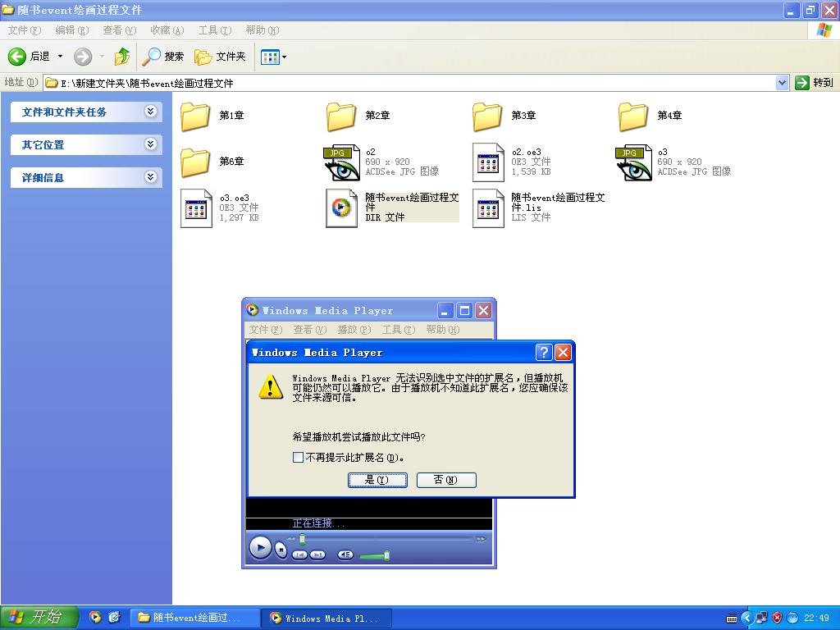Click the Go (转到) button
This screenshot has width=840, height=630.
click(815, 83)
